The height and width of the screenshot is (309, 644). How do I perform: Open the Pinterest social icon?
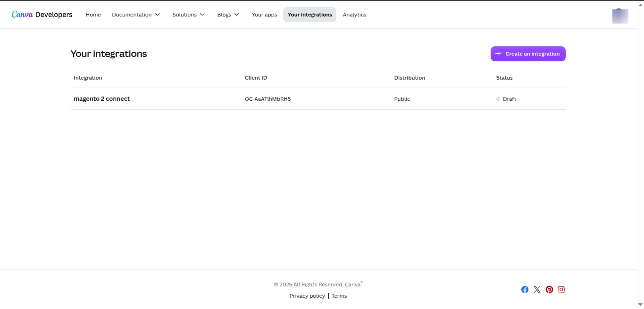point(549,290)
